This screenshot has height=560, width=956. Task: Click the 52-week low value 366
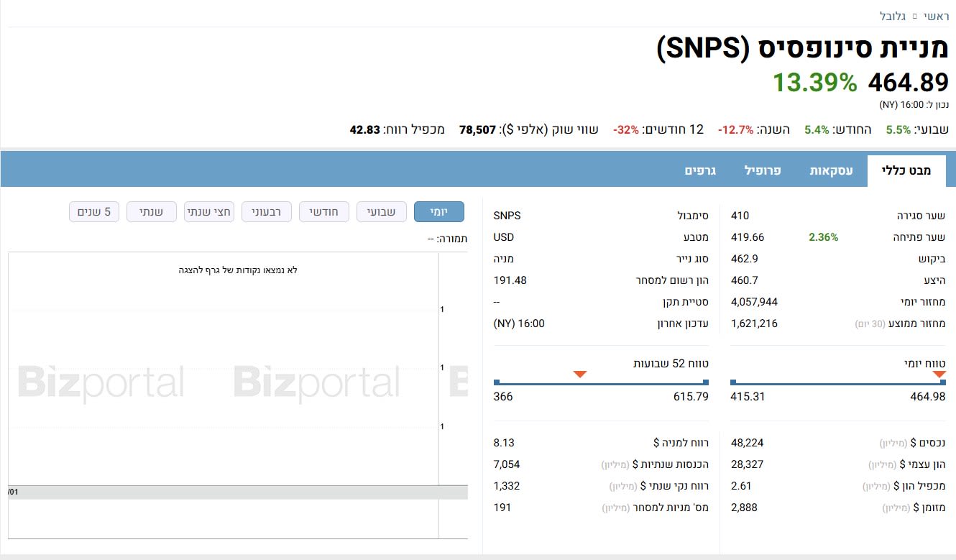click(503, 397)
